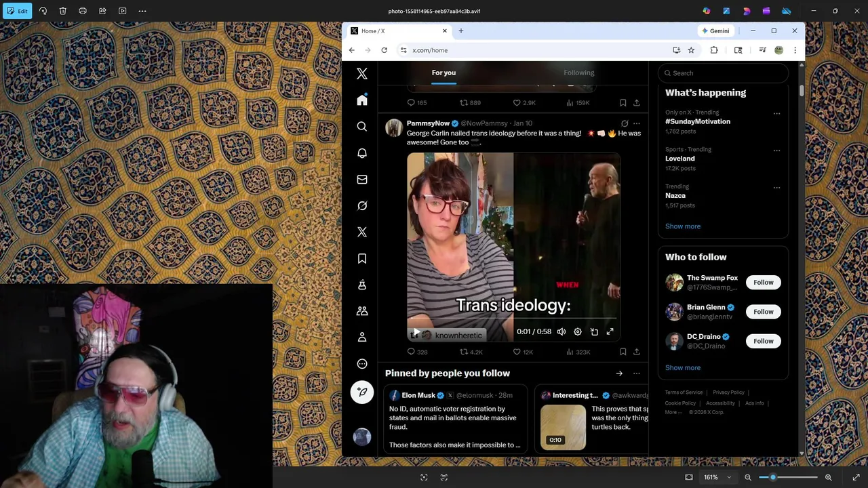
Task: Bookmark page with star icon
Action: [x=691, y=50]
